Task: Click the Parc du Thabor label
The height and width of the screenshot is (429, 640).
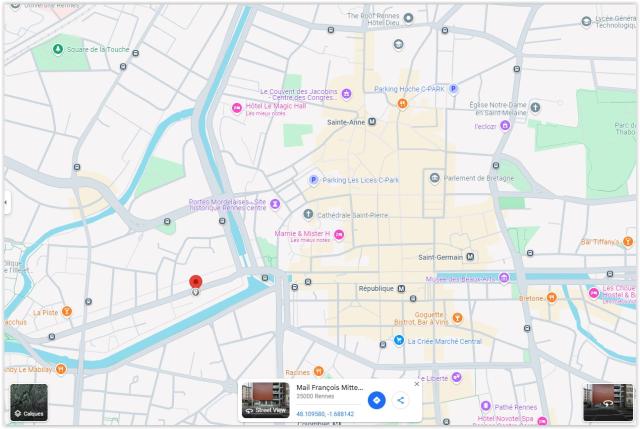Action: click(x=626, y=129)
